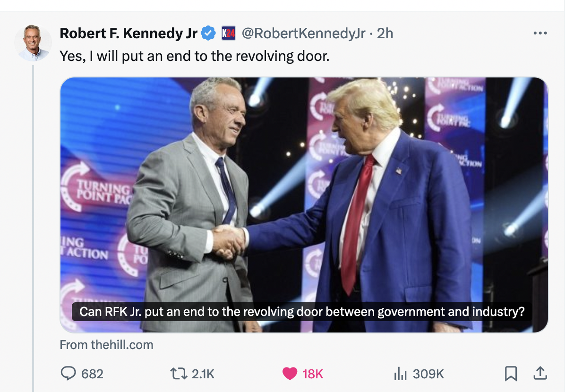Open the handshake photo link card

(304, 189)
